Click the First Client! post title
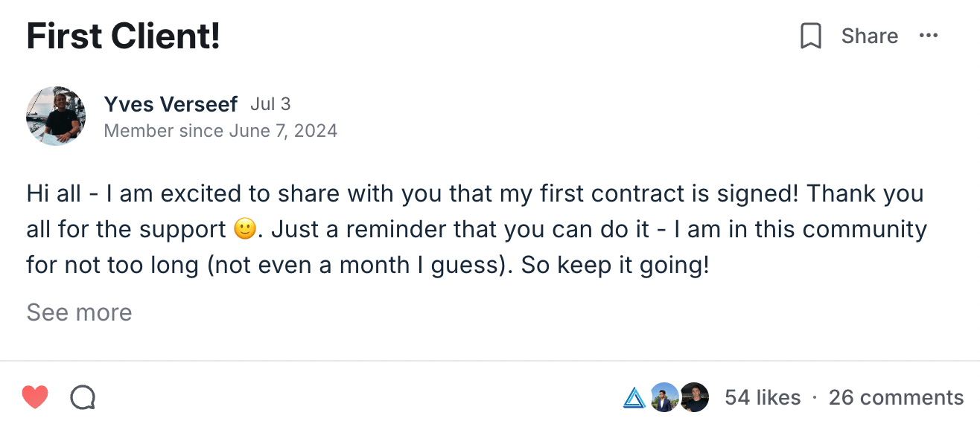 coord(123,36)
